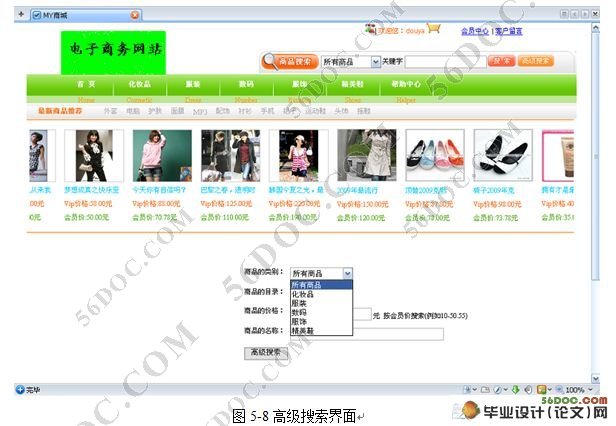
Task: Click the orange-green square icon in status bar
Action: 541,389
